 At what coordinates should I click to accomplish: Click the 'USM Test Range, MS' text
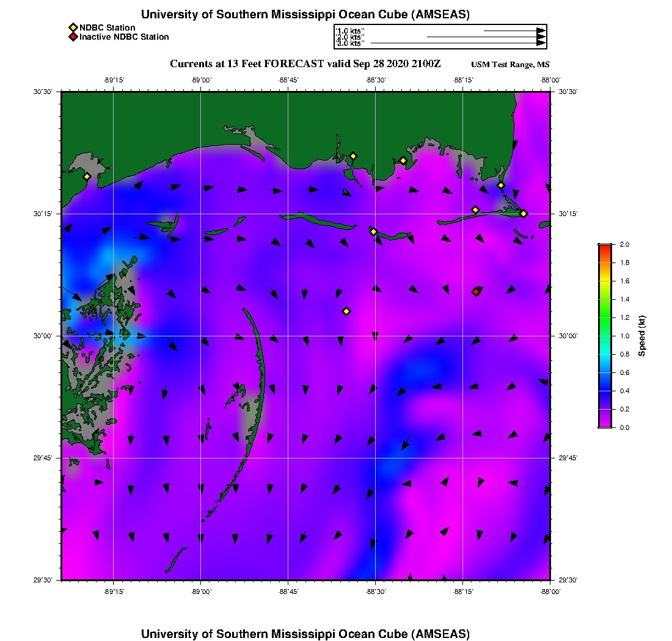(x=510, y=65)
